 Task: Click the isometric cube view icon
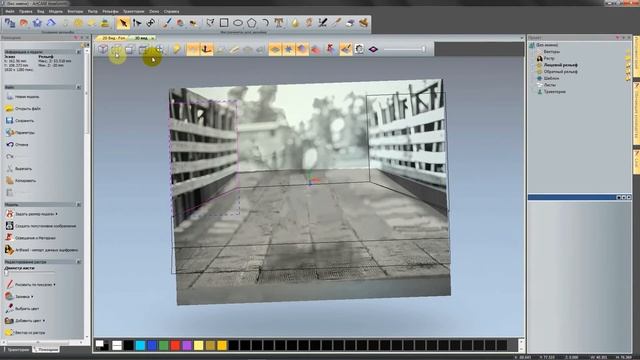pyautogui.click(x=102, y=49)
